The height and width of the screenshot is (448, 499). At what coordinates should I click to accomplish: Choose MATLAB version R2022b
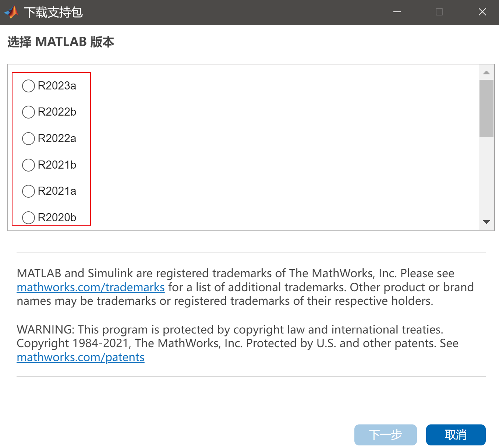click(28, 112)
